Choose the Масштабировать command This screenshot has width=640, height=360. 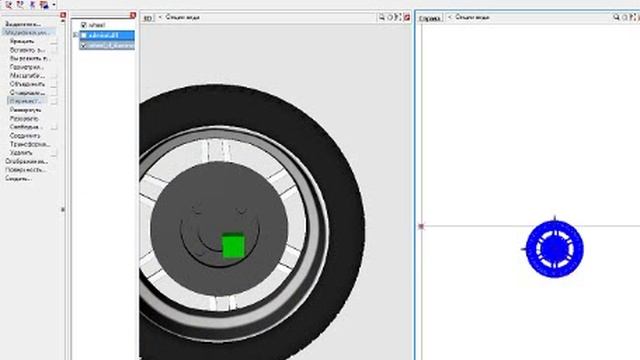coord(27,76)
